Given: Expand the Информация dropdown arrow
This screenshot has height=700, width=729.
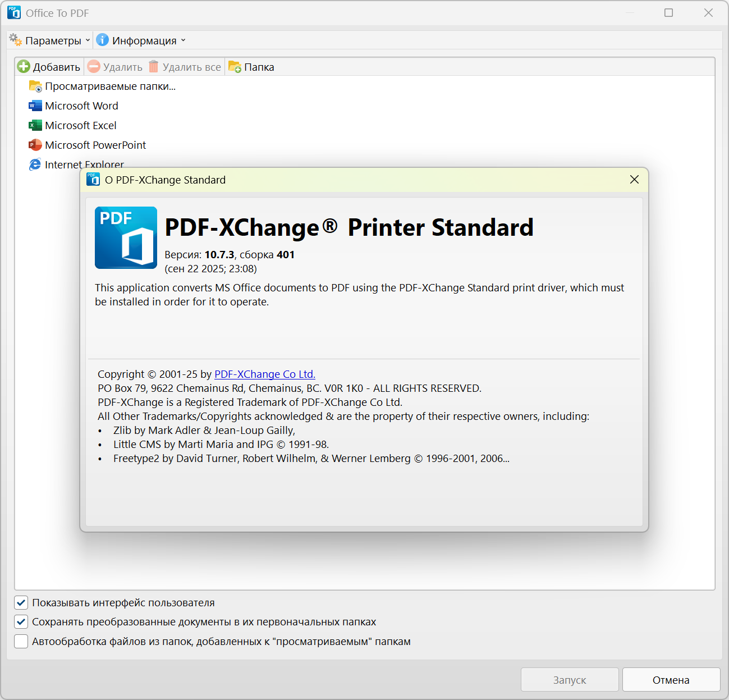Looking at the screenshot, I should (183, 40).
